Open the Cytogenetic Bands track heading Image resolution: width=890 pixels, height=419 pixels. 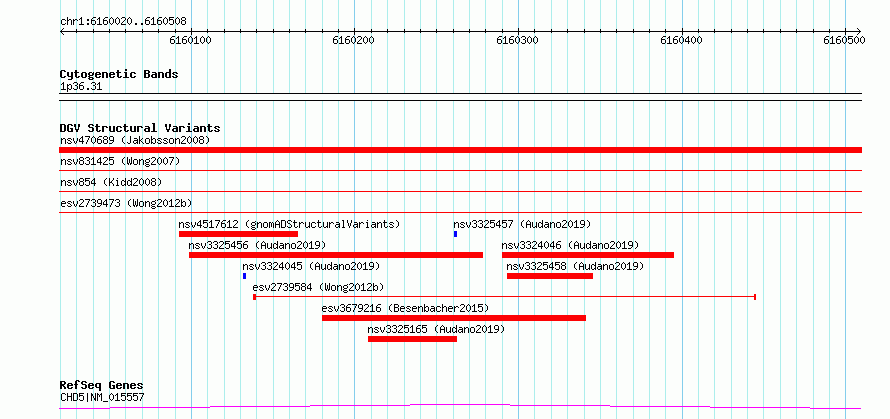click(x=119, y=74)
